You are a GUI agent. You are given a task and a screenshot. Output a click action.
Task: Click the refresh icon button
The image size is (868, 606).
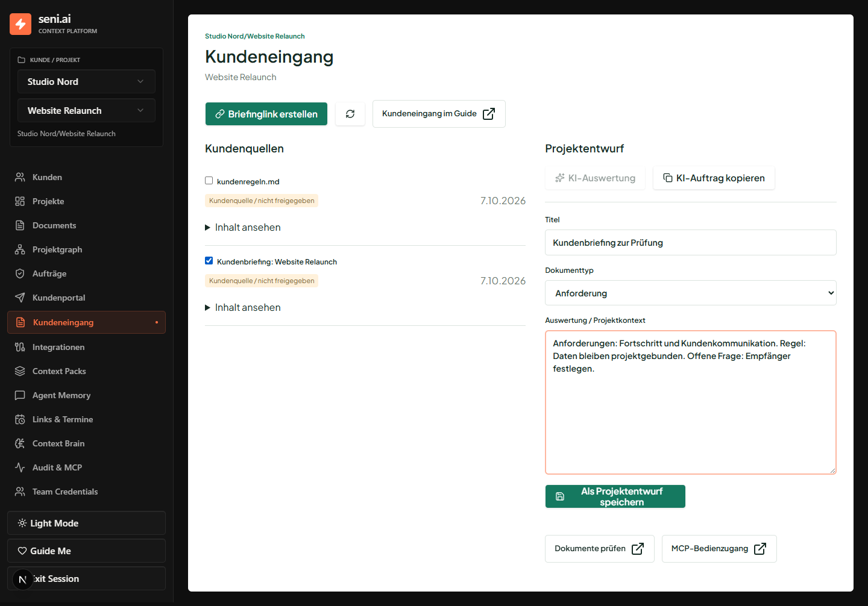point(350,114)
